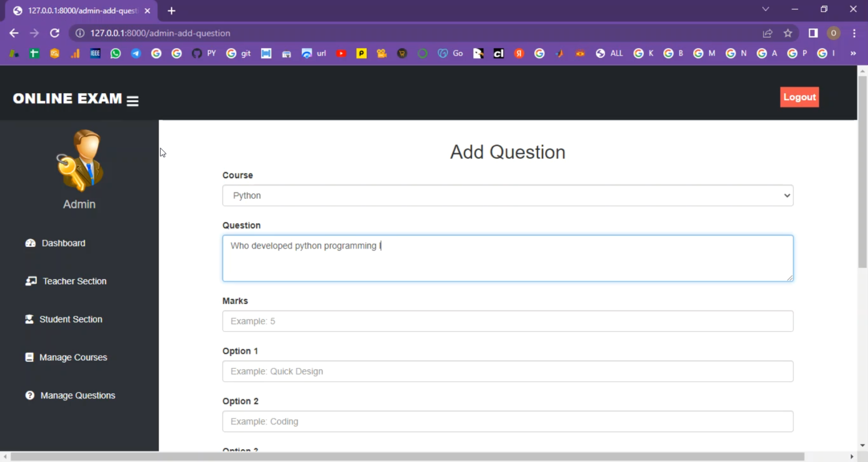
Task: Show more bookmarks with the double chevron
Action: coord(853,53)
